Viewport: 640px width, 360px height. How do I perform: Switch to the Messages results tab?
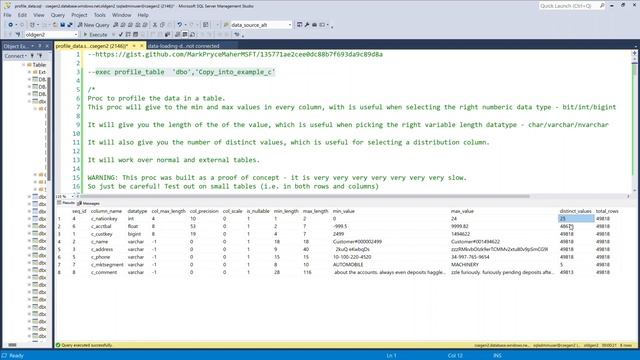coord(88,203)
